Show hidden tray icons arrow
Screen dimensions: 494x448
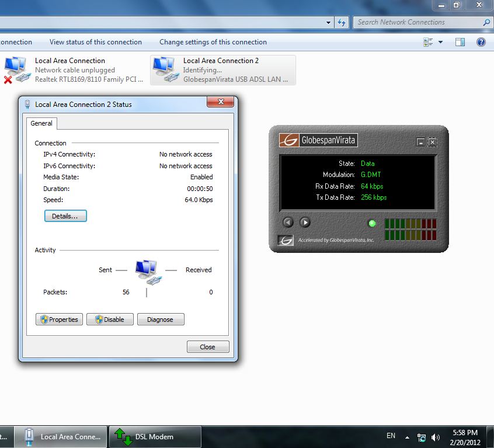pos(407,437)
